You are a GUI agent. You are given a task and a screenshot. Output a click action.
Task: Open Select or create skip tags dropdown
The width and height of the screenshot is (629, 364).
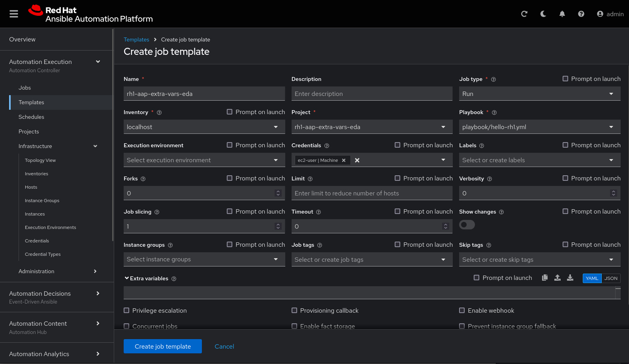point(540,259)
